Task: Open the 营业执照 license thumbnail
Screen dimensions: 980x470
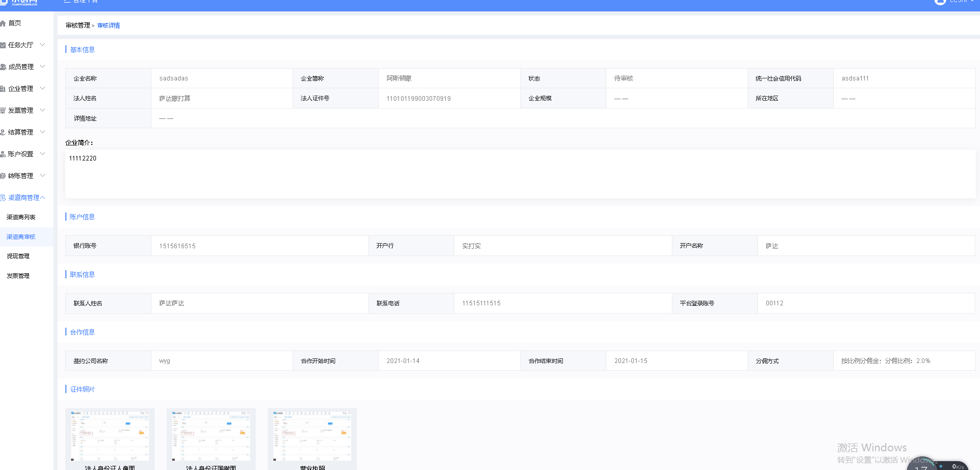Action: click(x=312, y=436)
